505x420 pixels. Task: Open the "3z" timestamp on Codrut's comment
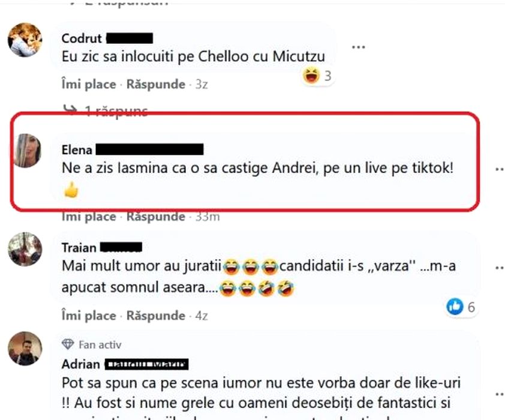coord(202,85)
